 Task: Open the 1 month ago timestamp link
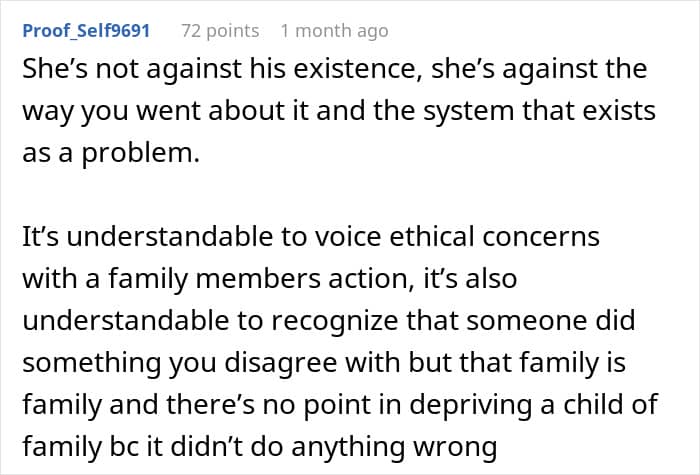point(334,31)
